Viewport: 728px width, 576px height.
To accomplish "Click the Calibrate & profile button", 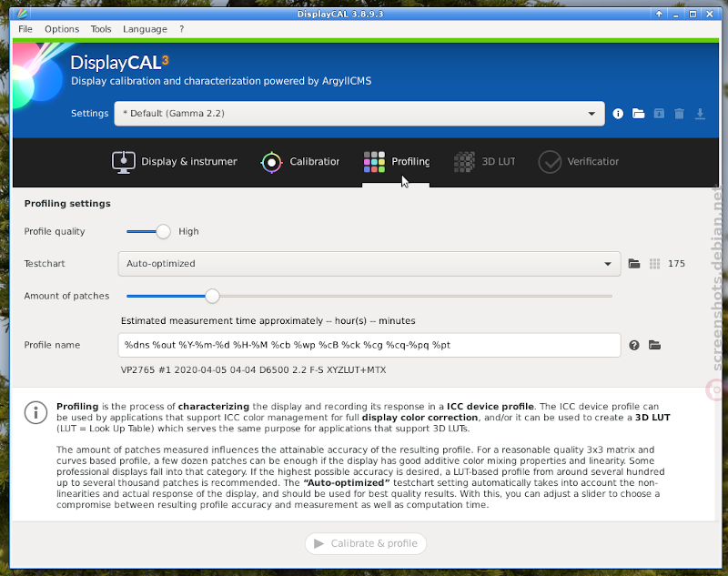I will [x=366, y=543].
